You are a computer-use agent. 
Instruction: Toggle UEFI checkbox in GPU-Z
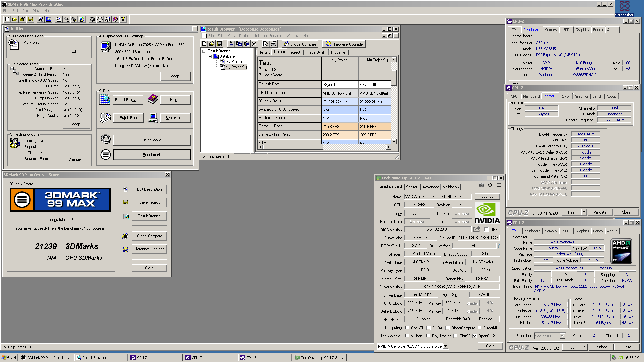click(486, 230)
